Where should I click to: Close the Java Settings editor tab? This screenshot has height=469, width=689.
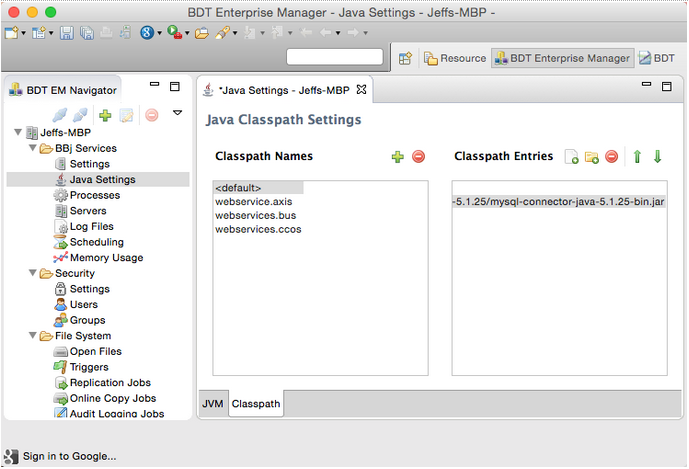[361, 90]
